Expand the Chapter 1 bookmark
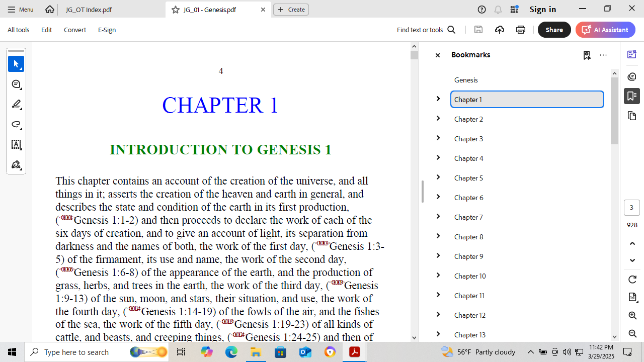644x362 pixels. point(438,99)
